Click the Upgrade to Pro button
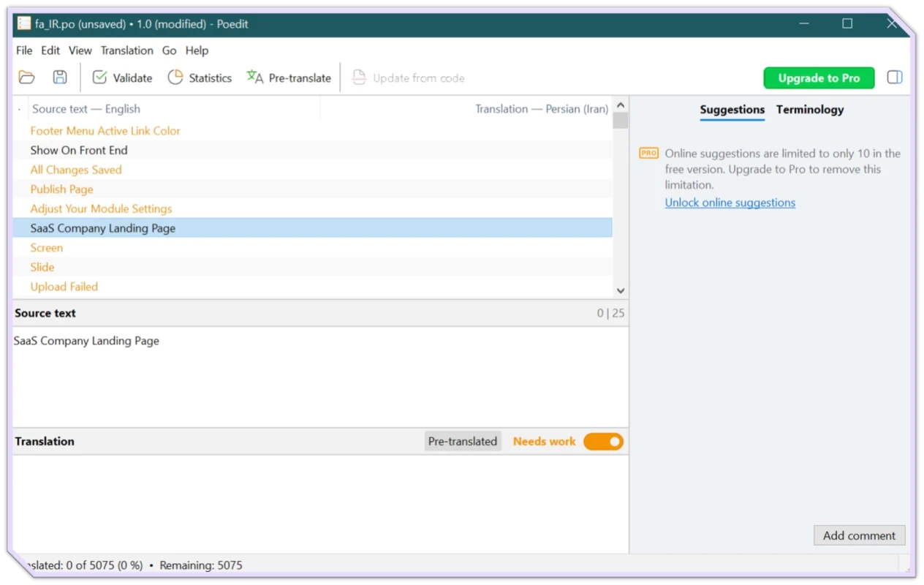The width and height of the screenshot is (924, 585). 819,78
